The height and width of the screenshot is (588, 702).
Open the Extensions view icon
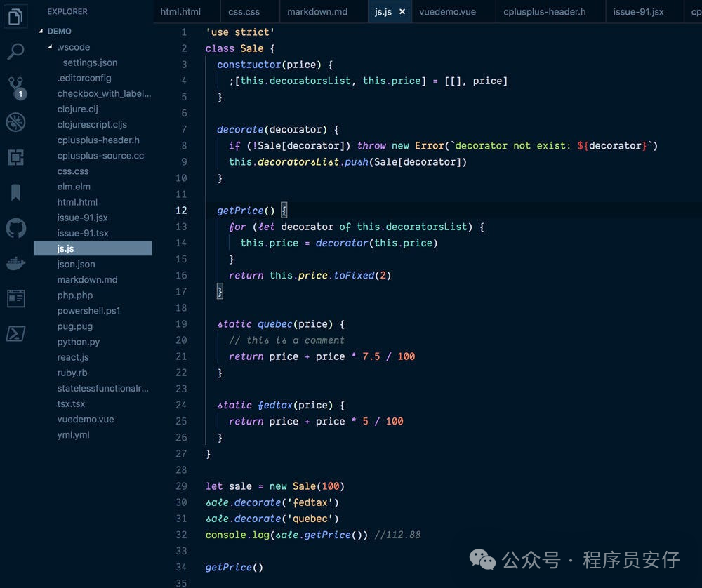click(x=15, y=157)
